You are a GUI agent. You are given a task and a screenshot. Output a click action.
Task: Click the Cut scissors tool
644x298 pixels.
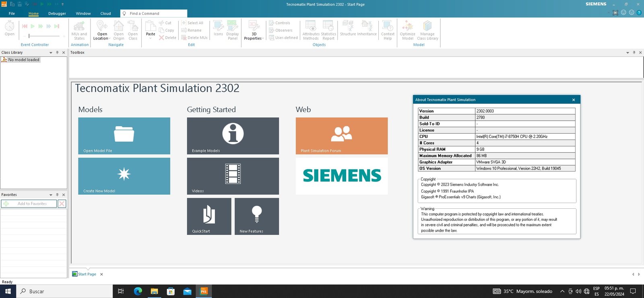click(x=165, y=23)
